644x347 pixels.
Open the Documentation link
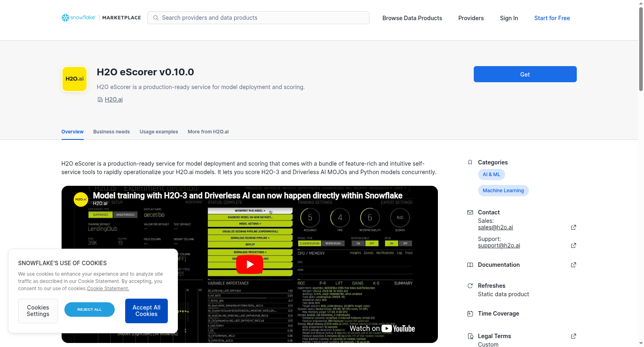pos(499,265)
